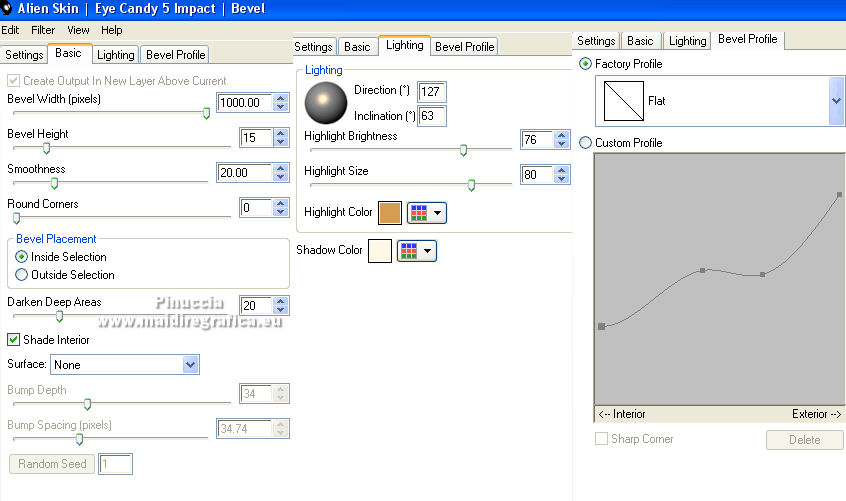
Task: Open the Shadow Color palette grid
Action: tap(417, 251)
